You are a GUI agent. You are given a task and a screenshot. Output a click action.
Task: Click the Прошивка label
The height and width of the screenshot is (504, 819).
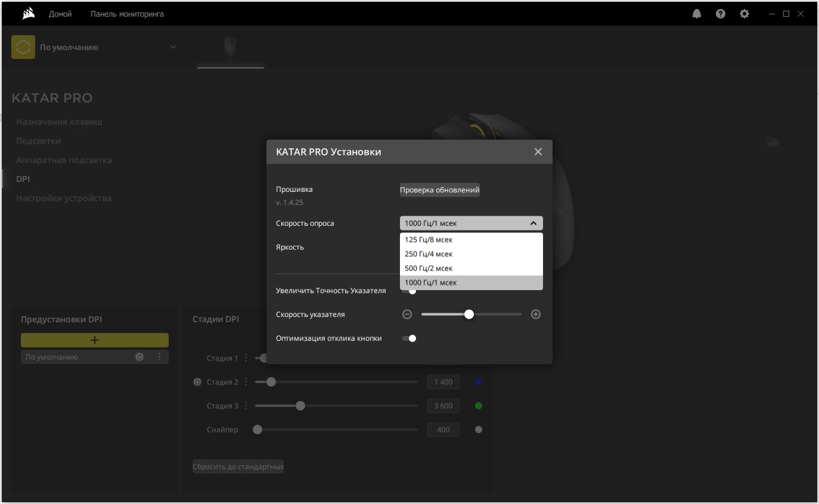(294, 189)
